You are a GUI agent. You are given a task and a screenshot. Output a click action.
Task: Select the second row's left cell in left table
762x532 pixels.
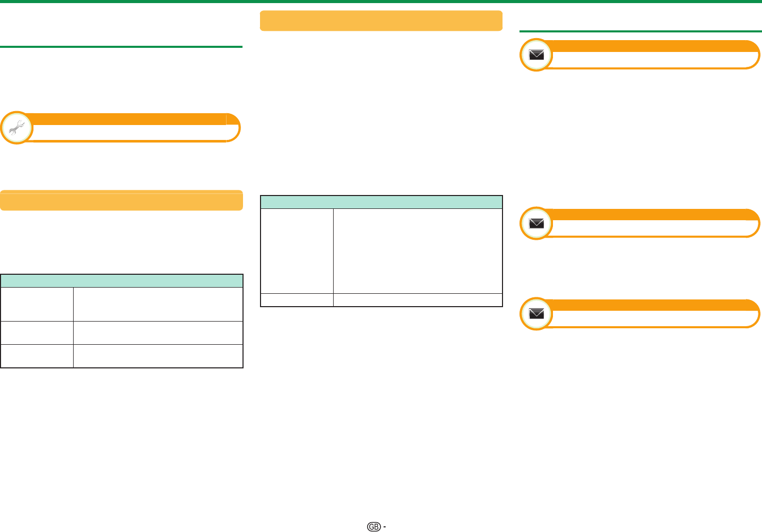[37, 333]
